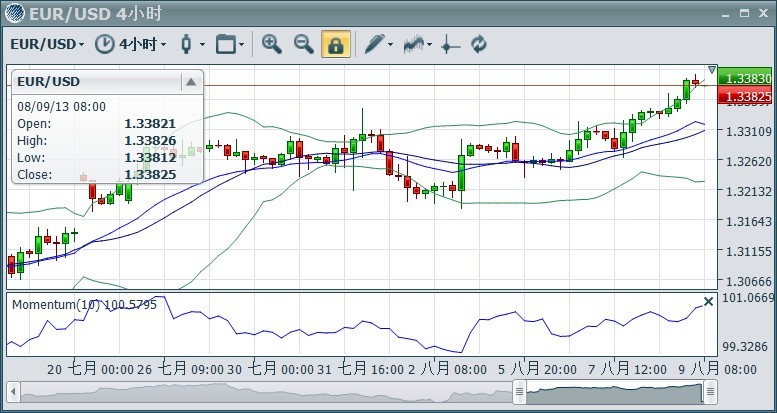Click the Low value 1.33812

point(150,158)
